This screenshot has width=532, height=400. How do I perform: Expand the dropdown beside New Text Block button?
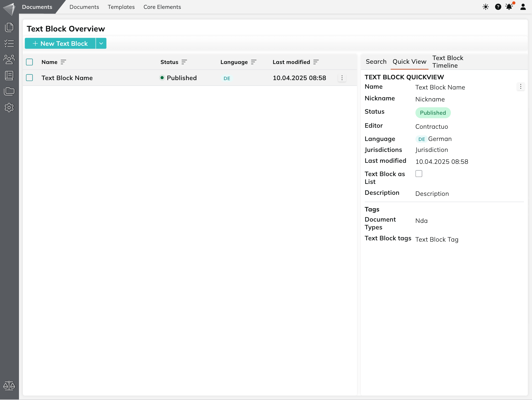101,43
